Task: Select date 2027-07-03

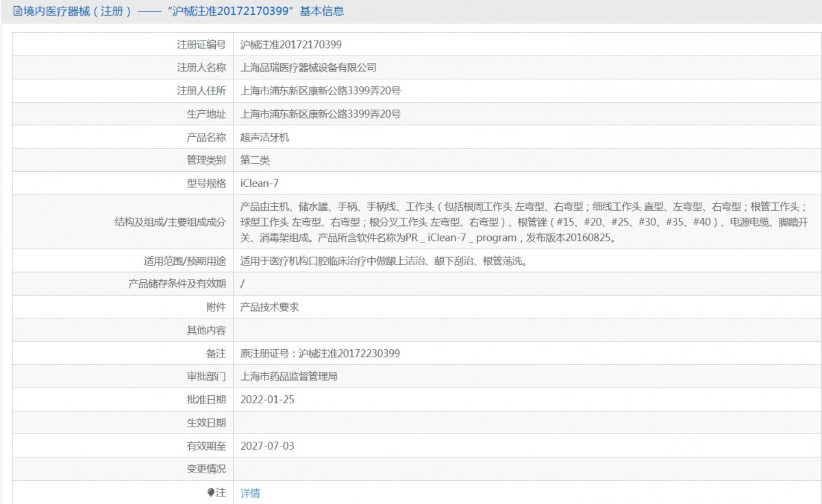Action: 267,446
